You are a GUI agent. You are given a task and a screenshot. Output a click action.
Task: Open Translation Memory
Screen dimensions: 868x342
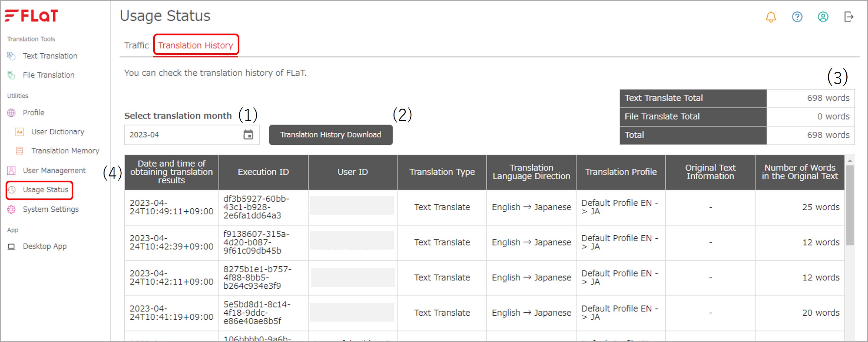coord(65,151)
